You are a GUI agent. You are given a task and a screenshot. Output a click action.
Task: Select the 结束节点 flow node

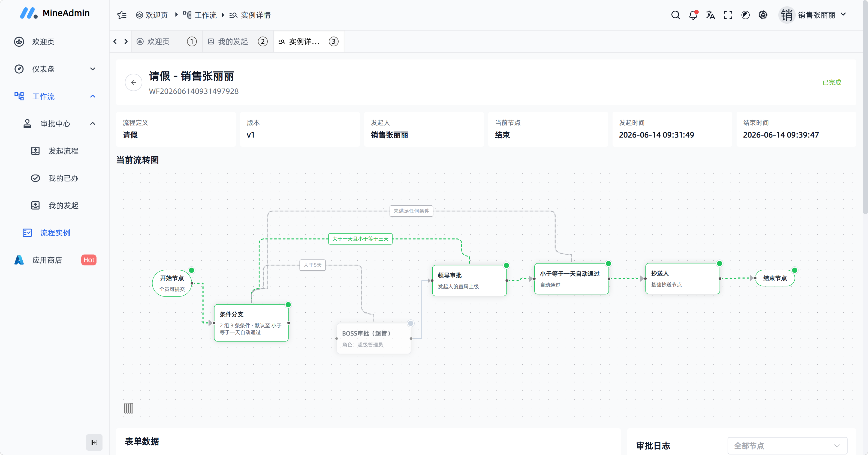tap(775, 278)
